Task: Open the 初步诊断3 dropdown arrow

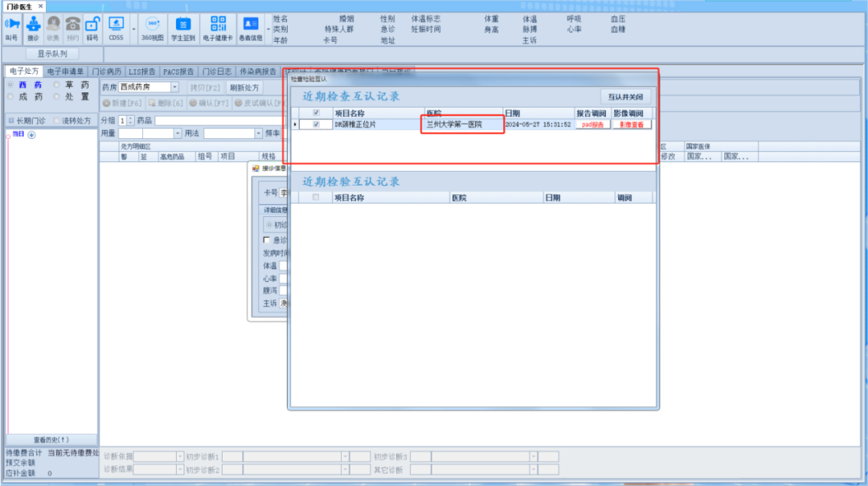Action: 533,456
